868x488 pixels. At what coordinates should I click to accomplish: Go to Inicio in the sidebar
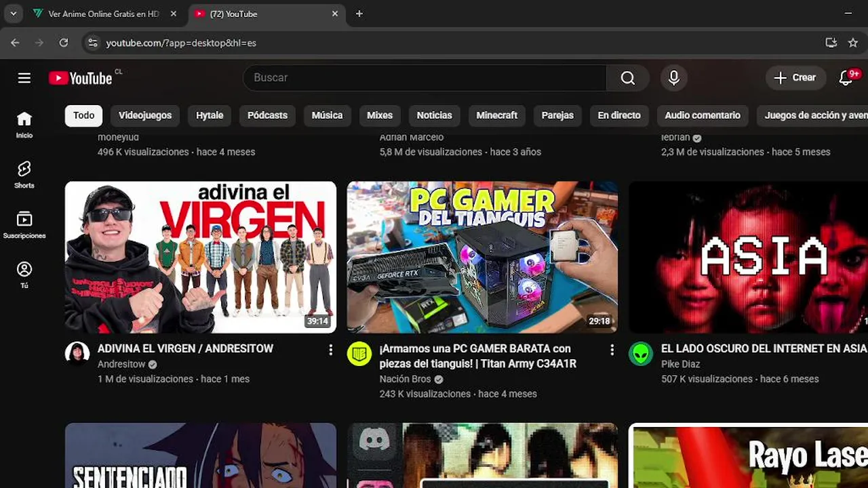click(24, 125)
